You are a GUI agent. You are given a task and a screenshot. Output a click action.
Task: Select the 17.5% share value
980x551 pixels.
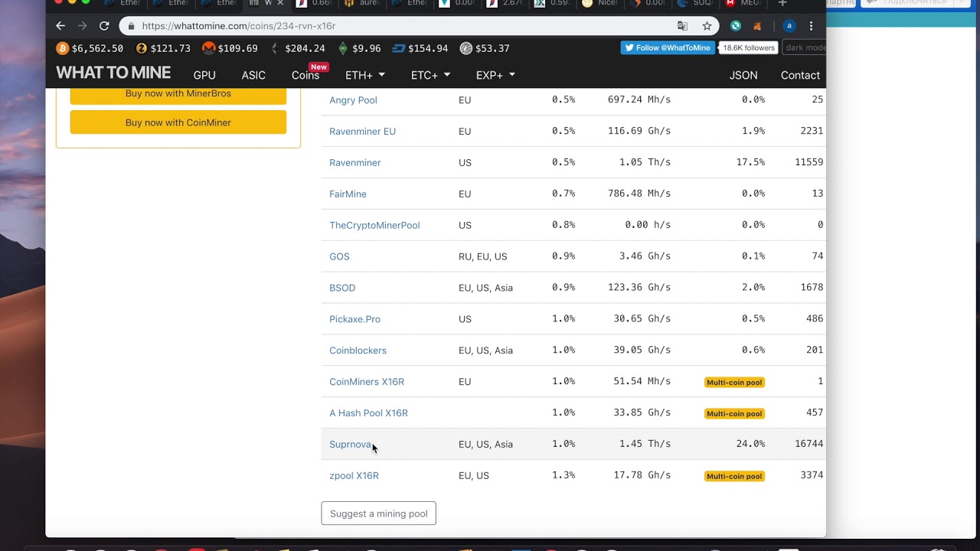click(750, 162)
